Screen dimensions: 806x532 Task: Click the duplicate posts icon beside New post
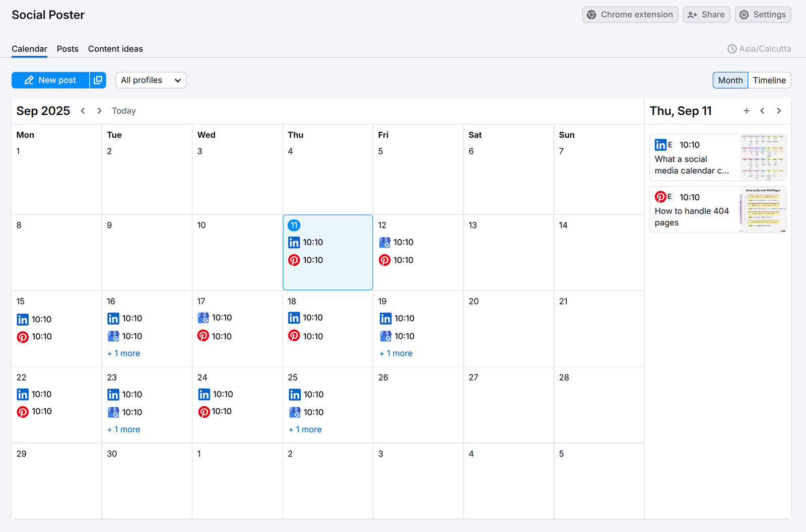tap(98, 80)
